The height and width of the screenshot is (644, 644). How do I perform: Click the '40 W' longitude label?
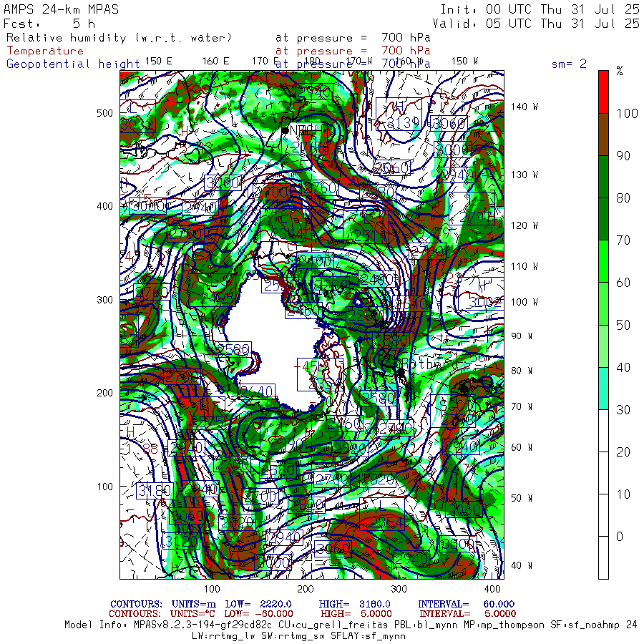522,565
